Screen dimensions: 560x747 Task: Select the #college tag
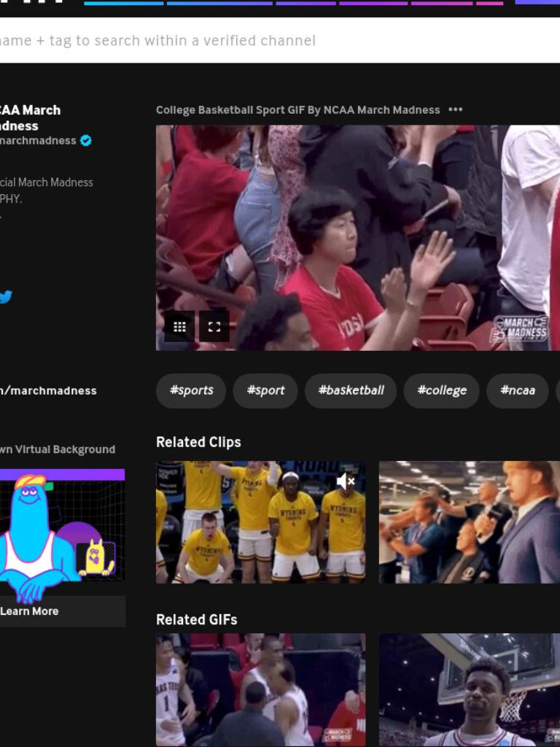(441, 391)
